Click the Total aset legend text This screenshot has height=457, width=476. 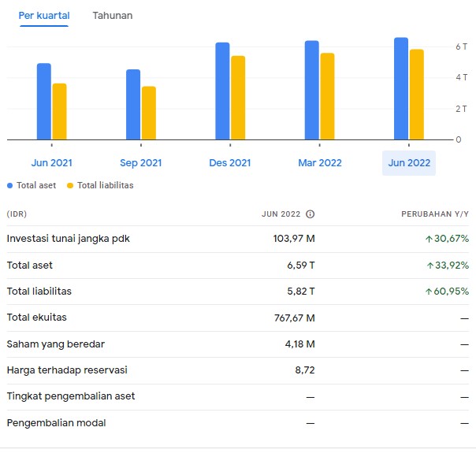36,185
